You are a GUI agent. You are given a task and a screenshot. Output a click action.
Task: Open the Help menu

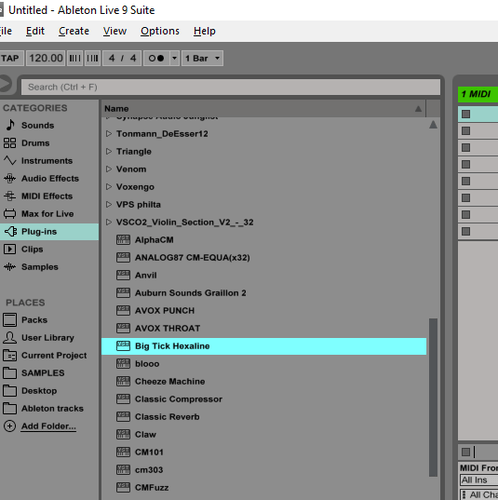(x=204, y=31)
